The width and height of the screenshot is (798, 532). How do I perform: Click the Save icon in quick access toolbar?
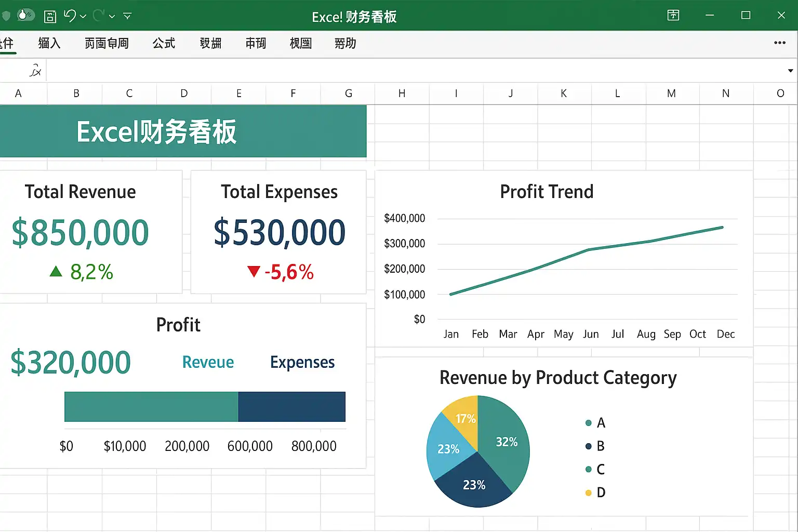click(x=50, y=17)
